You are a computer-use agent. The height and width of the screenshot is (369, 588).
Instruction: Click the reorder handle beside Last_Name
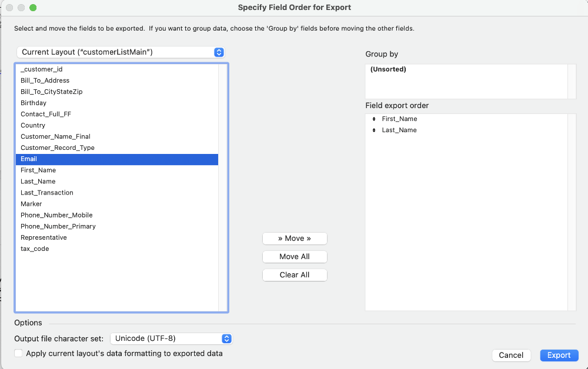(x=374, y=130)
